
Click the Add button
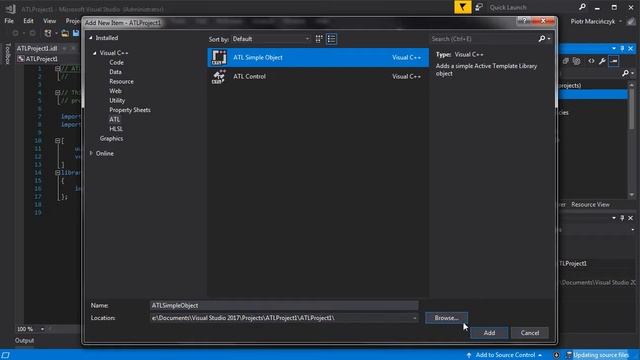pyautogui.click(x=489, y=333)
